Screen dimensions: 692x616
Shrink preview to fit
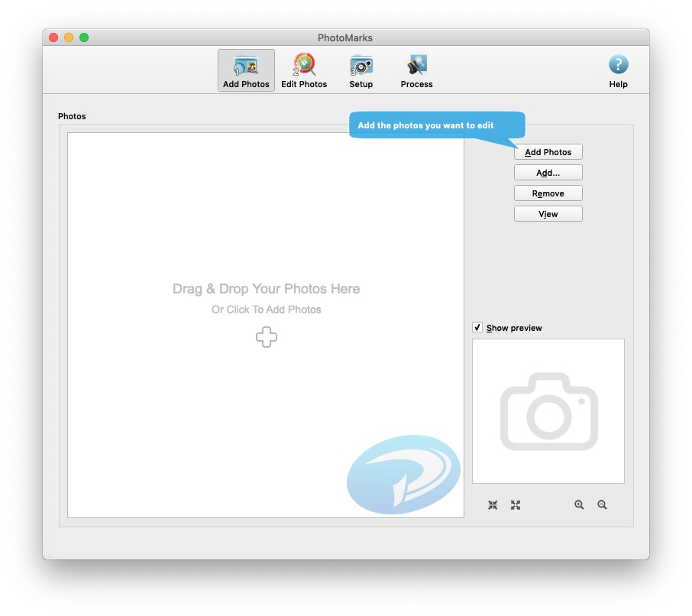(493, 504)
